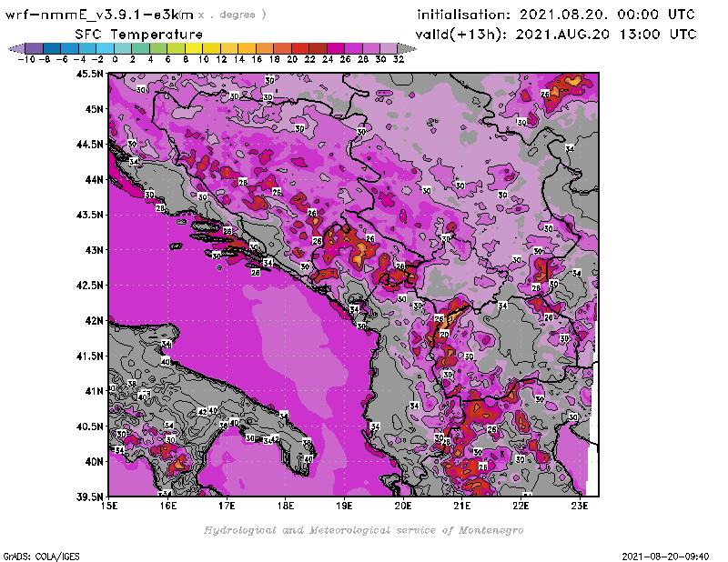
Task: Click the pale purple arrow swatch below -10
Action: tap(16, 48)
